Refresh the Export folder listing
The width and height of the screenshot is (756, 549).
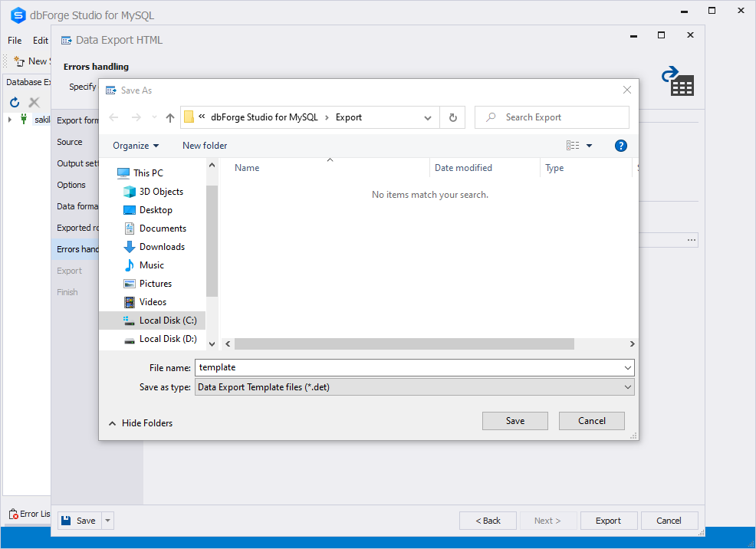point(452,117)
